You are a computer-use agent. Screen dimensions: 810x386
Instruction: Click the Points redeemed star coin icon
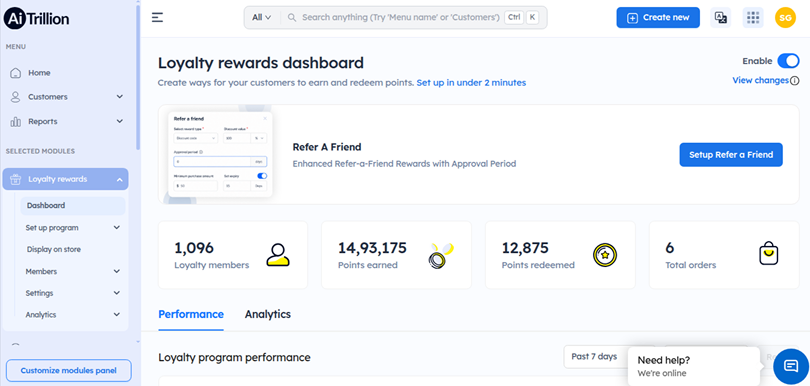(x=605, y=255)
